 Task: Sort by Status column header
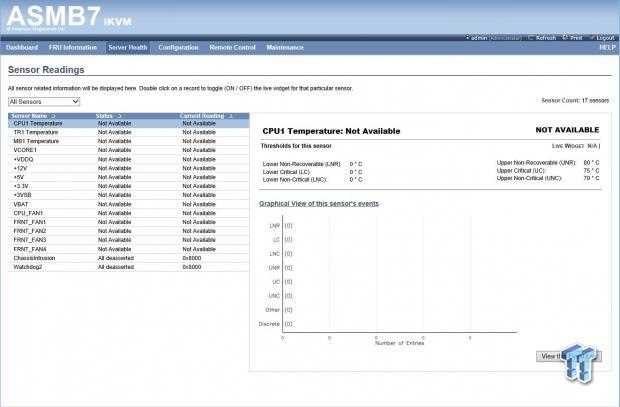108,116
